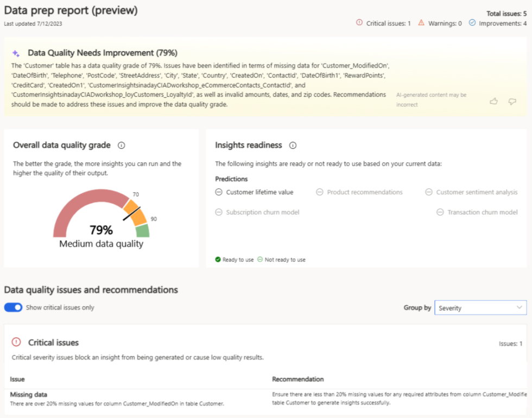Click the Warnings triangle icon
The height and width of the screenshot is (418, 532).
422,23
